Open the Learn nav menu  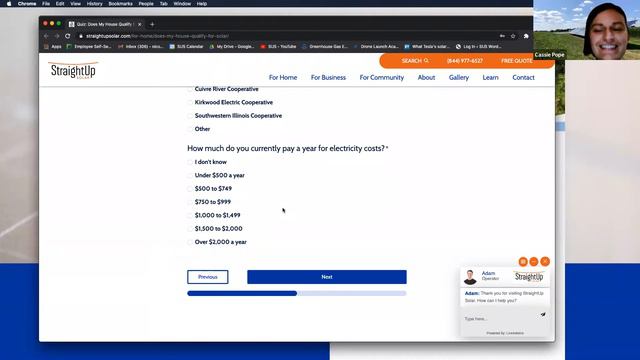click(490, 78)
